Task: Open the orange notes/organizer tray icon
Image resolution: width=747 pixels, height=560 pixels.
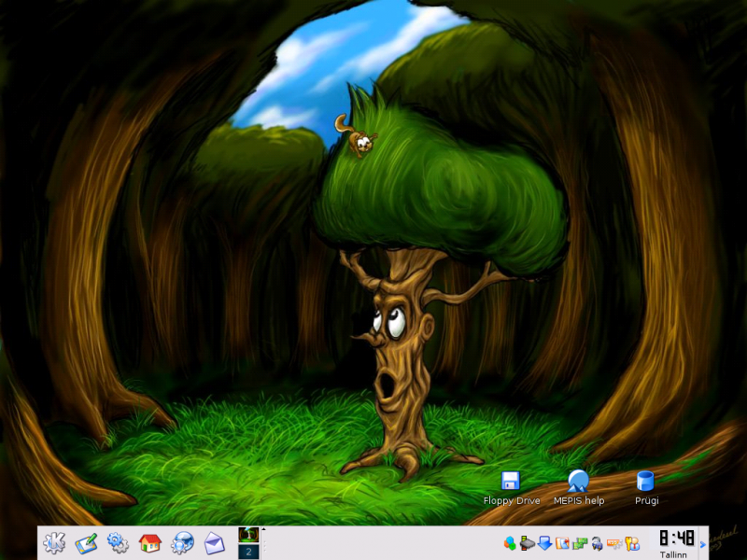Action: (x=562, y=543)
